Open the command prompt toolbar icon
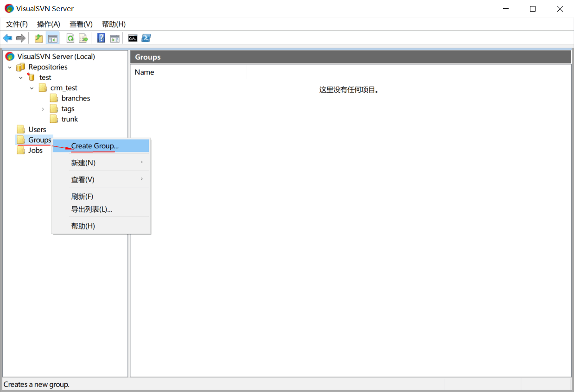This screenshot has width=574, height=392. (133, 38)
